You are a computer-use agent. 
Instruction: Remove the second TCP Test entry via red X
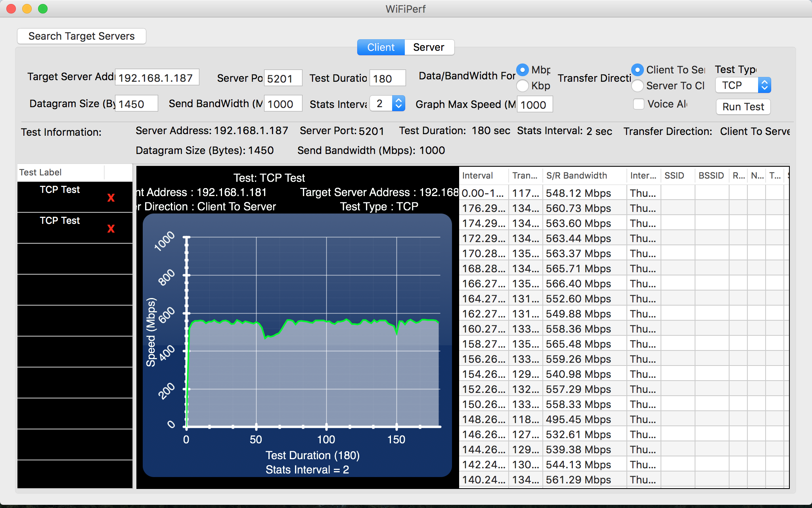click(x=111, y=229)
